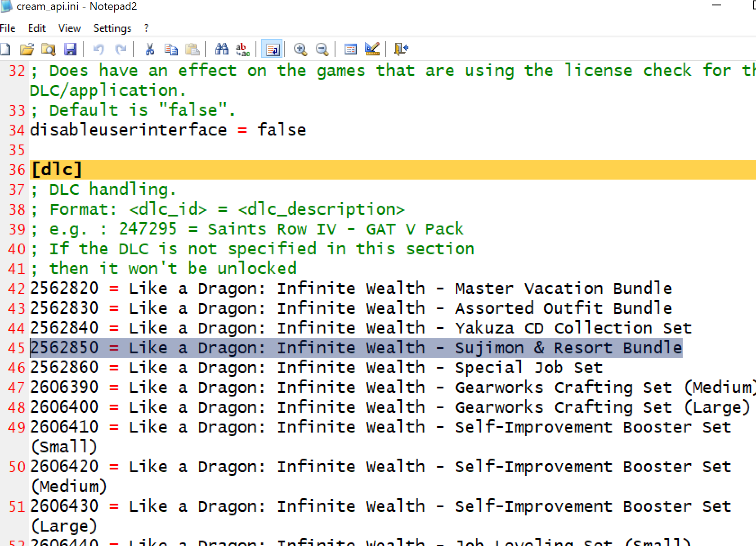Image resolution: width=756 pixels, height=546 pixels.
Task: Click the '(Medium)' wrapped text of line 50
Action: [x=69, y=487]
